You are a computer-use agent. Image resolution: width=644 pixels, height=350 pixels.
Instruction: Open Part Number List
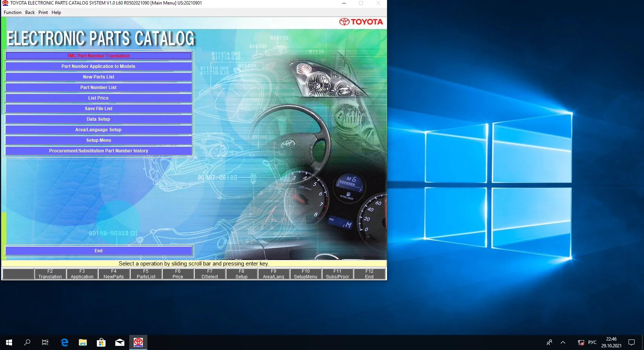coord(98,87)
